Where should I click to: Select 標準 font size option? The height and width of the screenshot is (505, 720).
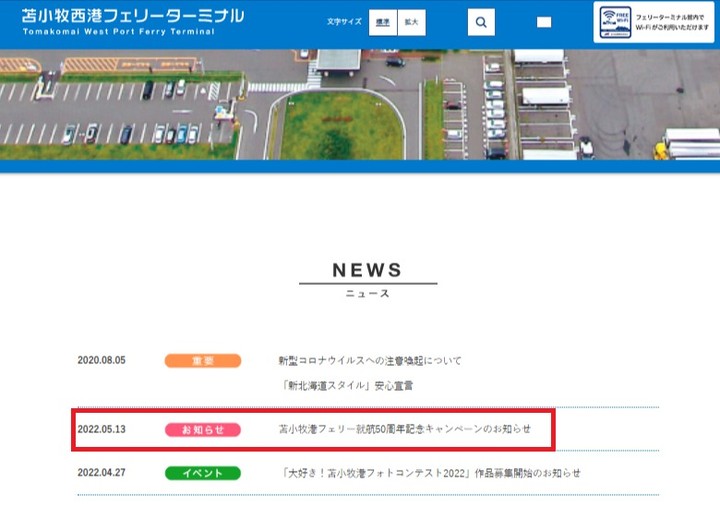(x=383, y=22)
